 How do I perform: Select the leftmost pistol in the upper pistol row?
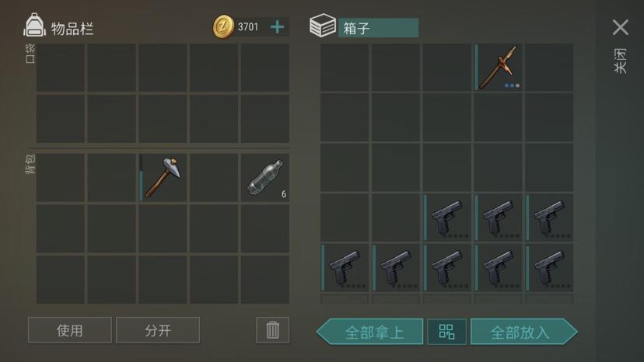[x=447, y=218]
